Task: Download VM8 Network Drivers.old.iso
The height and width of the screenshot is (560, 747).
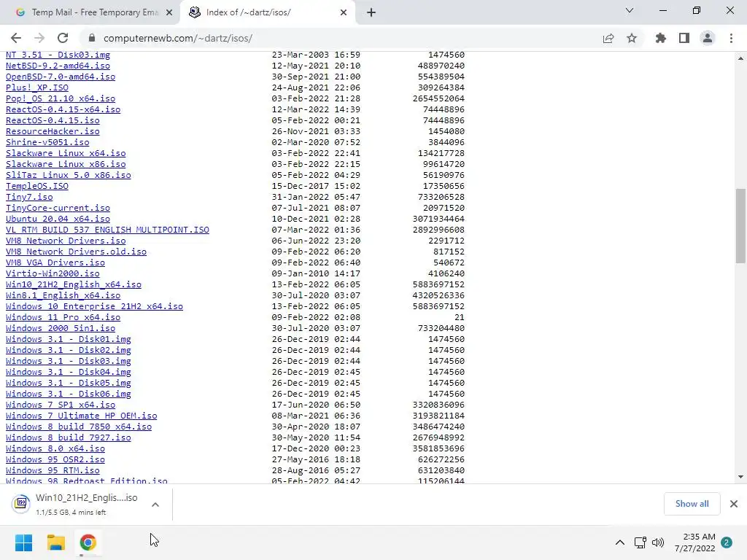Action: point(76,252)
